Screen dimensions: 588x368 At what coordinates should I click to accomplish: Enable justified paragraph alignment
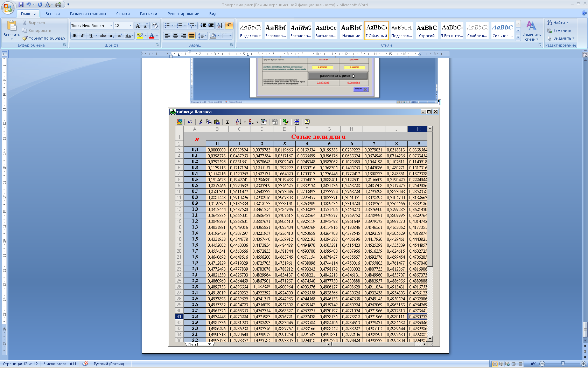point(191,36)
